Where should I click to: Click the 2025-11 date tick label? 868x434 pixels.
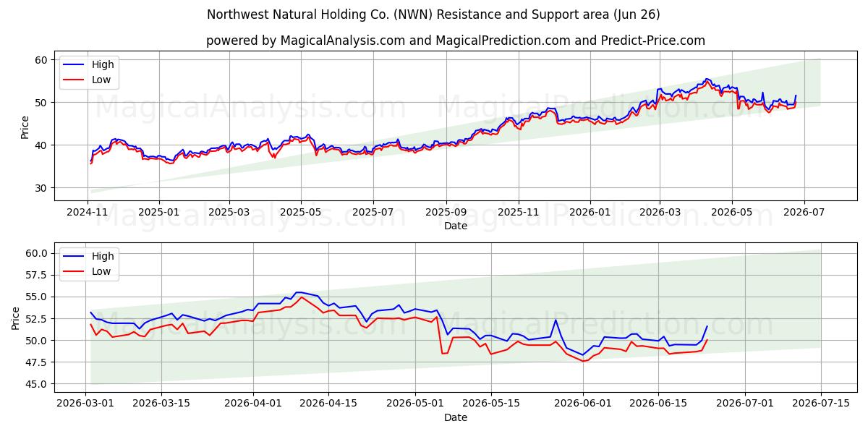coord(518,213)
